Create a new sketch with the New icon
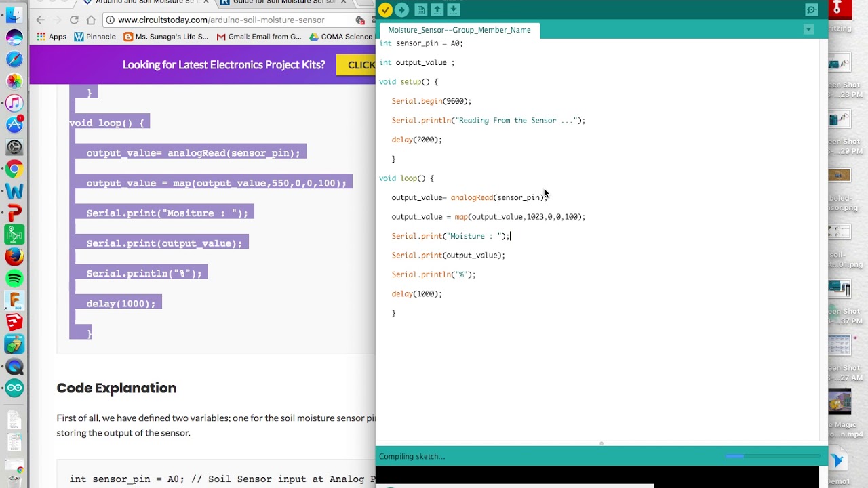The width and height of the screenshot is (868, 488). 421,10
